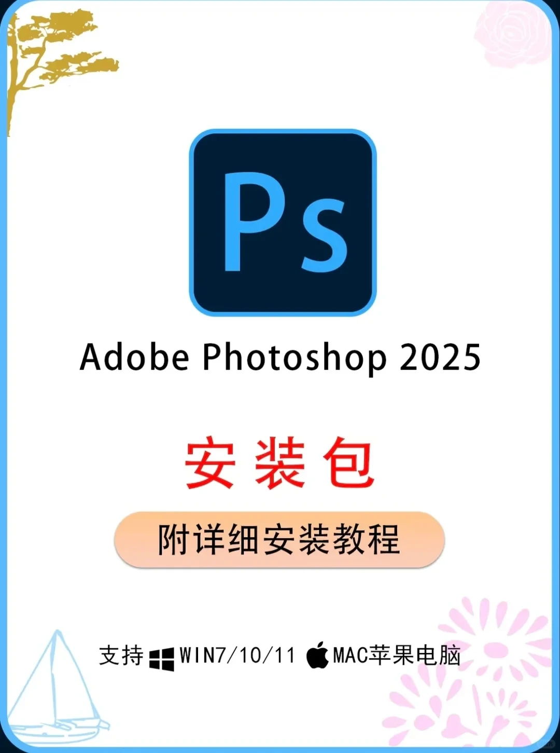Click the Apple logo icon

[317, 655]
